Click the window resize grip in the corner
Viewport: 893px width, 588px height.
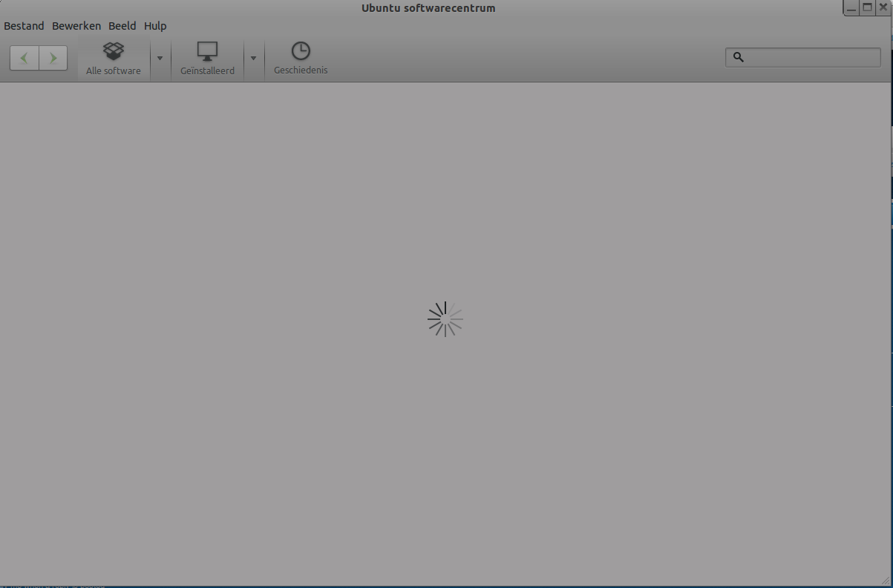pyautogui.click(x=883, y=578)
